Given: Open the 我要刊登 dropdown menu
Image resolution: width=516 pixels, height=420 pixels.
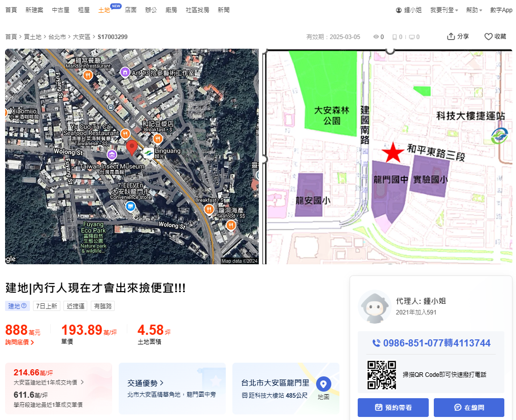Looking at the screenshot, I should point(444,10).
